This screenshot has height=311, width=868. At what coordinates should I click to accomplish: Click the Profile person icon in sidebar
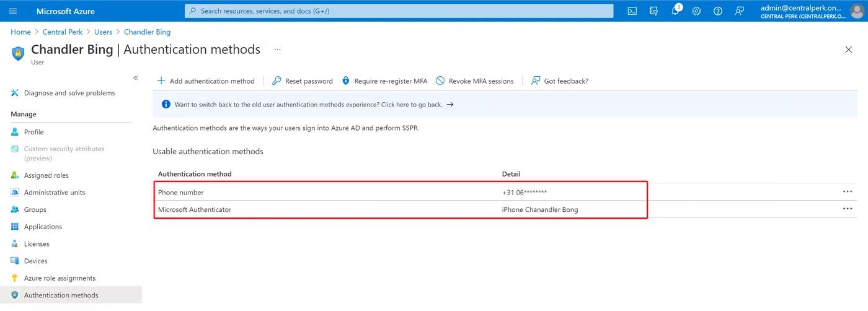pyautogui.click(x=15, y=132)
